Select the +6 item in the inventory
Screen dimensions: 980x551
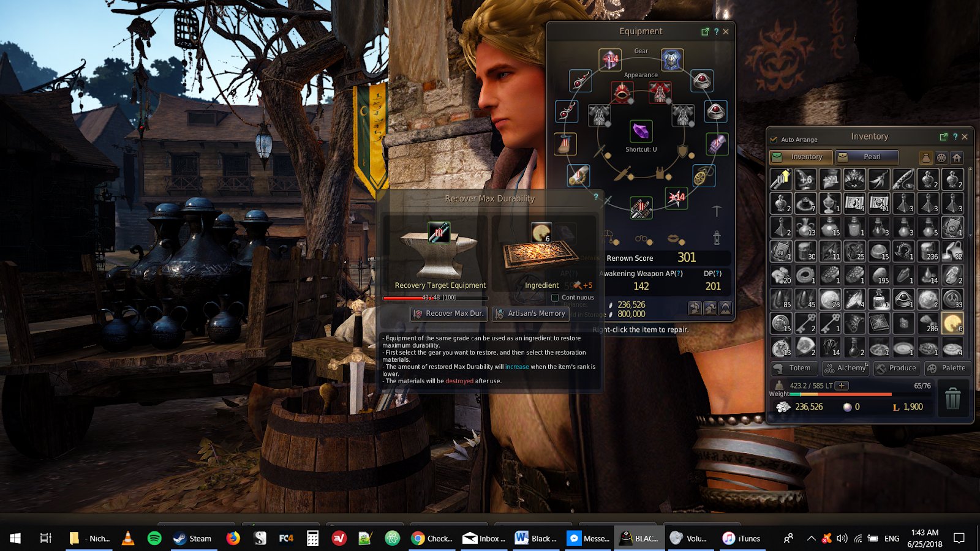[805, 179]
